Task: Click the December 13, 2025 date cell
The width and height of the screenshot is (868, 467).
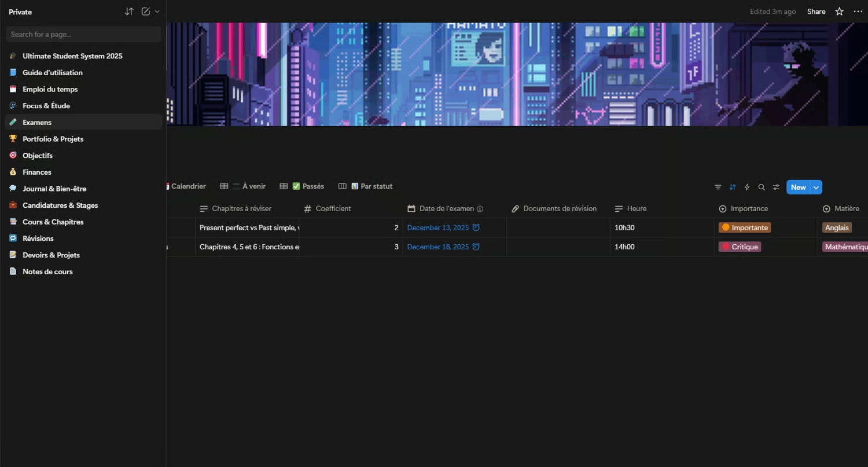Action: coord(455,227)
